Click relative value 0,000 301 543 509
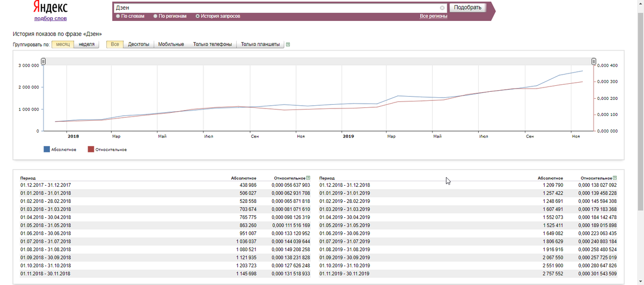Image resolution: width=644 pixels, height=285 pixels. point(597,273)
